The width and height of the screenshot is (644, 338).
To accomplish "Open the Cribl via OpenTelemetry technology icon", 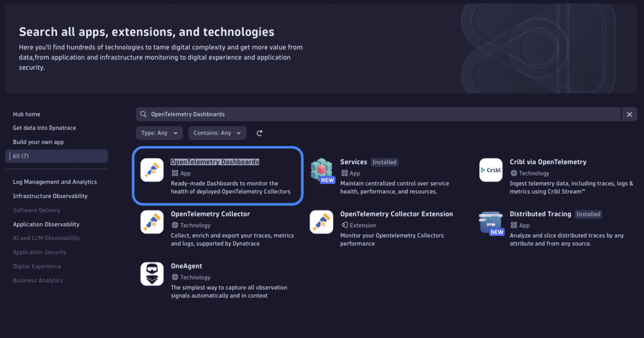I will pyautogui.click(x=491, y=169).
